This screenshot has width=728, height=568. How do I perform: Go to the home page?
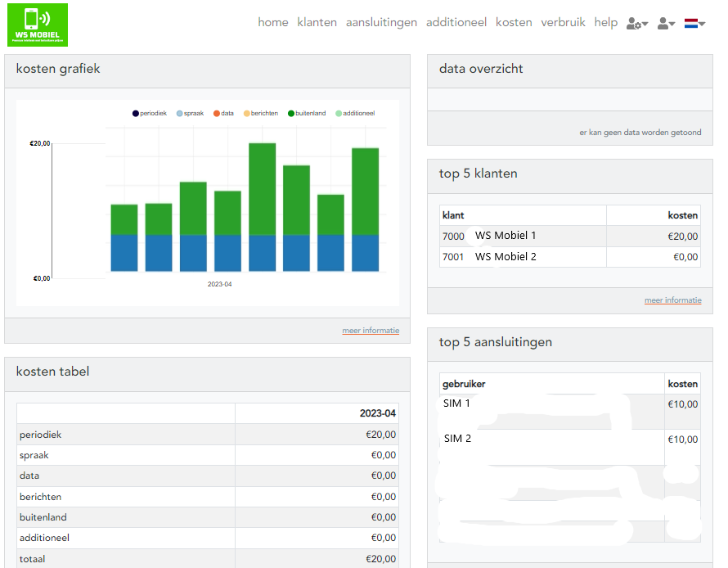pyautogui.click(x=273, y=22)
